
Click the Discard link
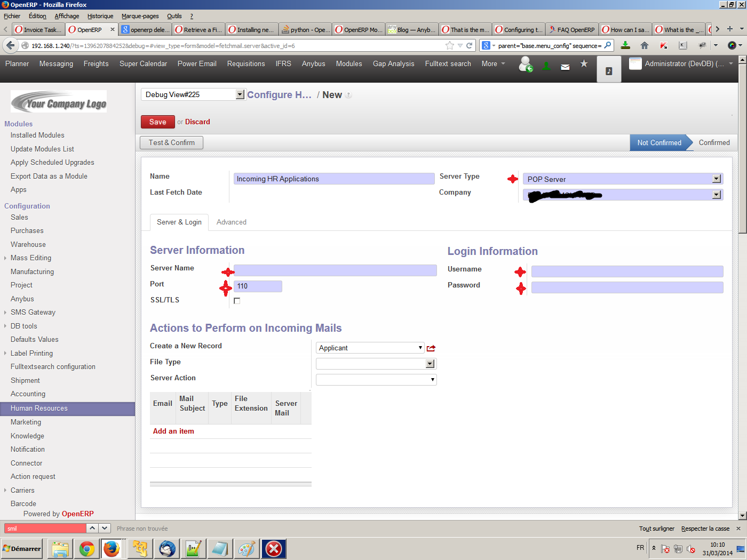[x=197, y=122]
